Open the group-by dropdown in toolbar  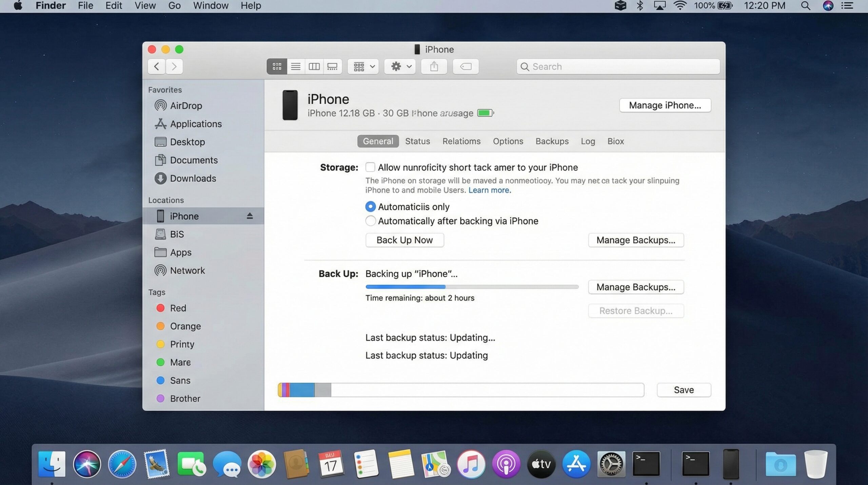pyautogui.click(x=363, y=67)
